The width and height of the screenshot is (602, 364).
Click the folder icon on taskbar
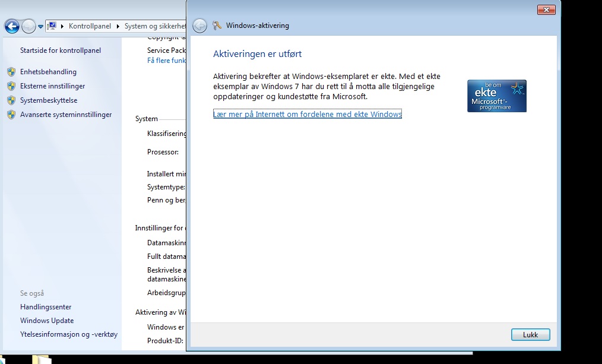pyautogui.click(x=41, y=360)
